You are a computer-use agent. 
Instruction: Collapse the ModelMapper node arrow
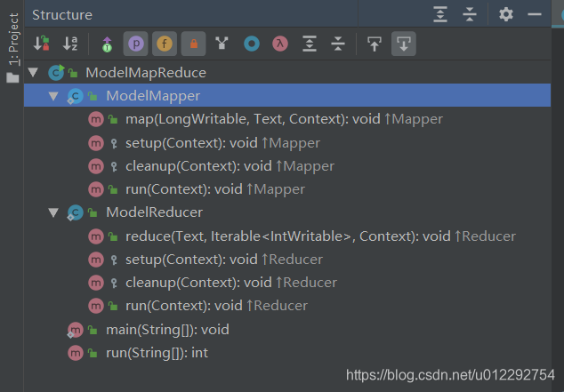point(53,96)
